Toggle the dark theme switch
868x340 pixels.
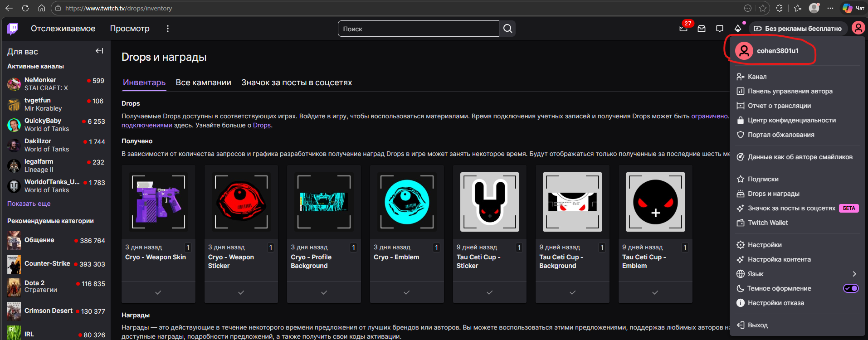[850, 288]
